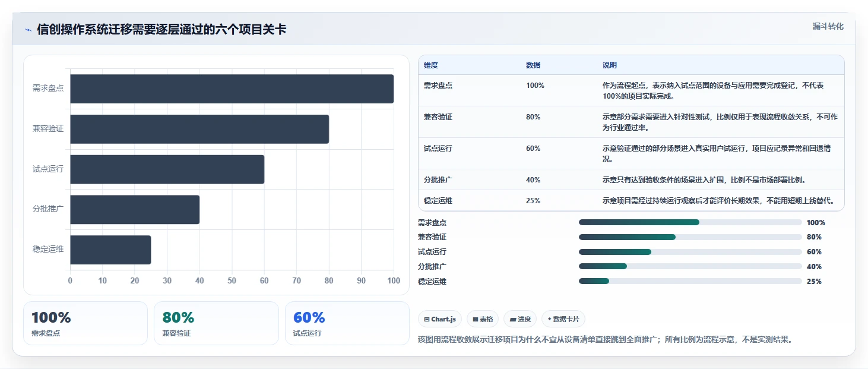Click the 80% label beside the 兼容验证 progress bar

pos(814,237)
